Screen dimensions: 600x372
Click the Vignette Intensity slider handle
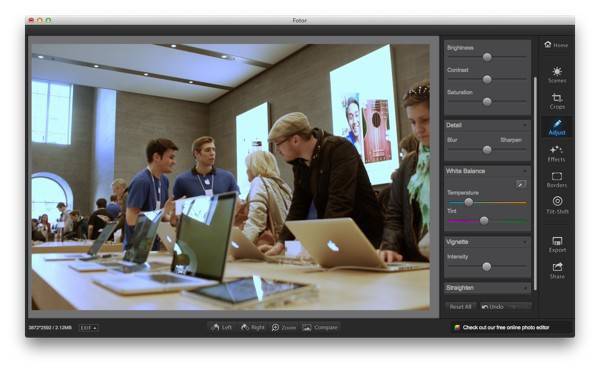[x=487, y=266]
